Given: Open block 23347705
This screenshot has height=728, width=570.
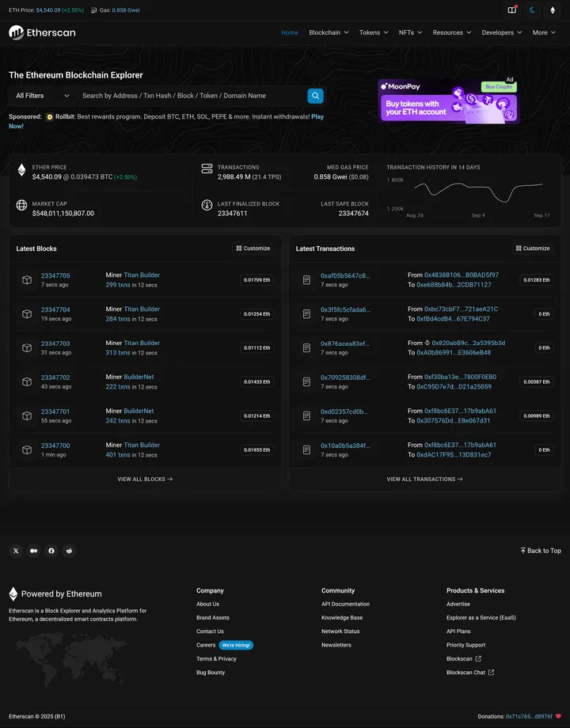Looking at the screenshot, I should (55, 275).
